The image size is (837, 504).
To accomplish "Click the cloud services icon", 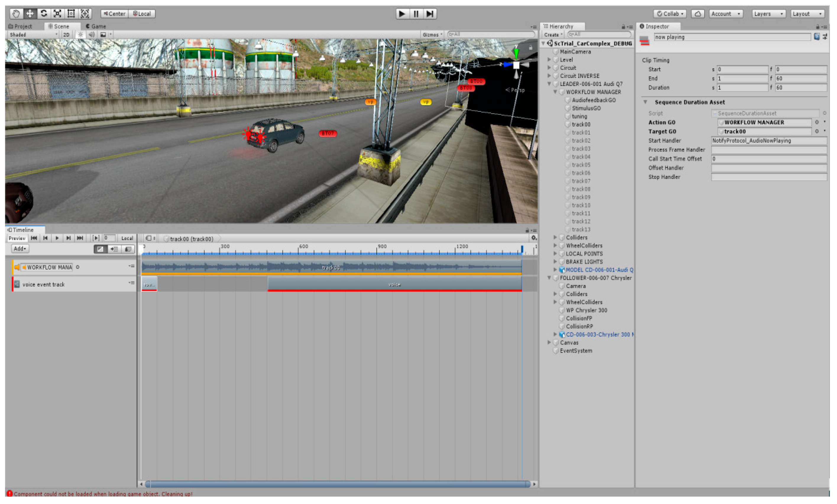I will [697, 14].
